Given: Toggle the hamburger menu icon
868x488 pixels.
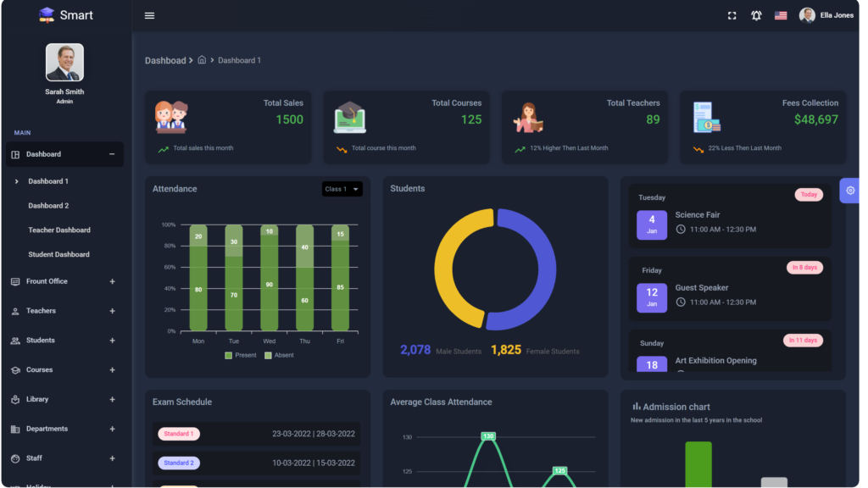Looking at the screenshot, I should pos(149,15).
